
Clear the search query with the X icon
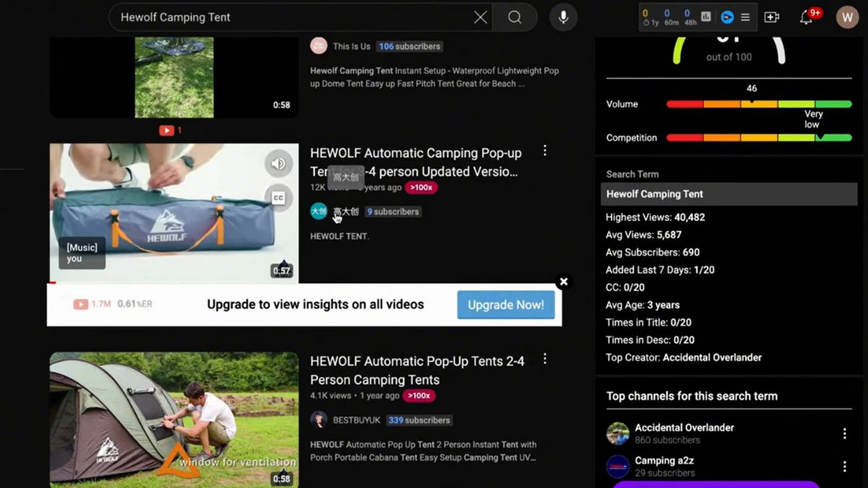click(x=480, y=17)
